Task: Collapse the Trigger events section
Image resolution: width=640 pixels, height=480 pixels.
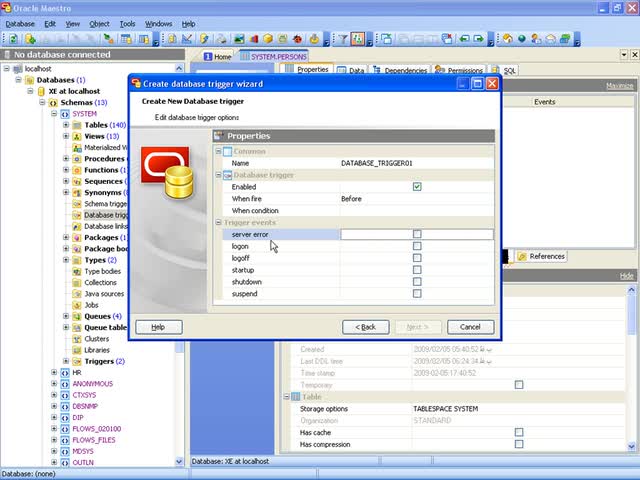Action: pos(218,222)
